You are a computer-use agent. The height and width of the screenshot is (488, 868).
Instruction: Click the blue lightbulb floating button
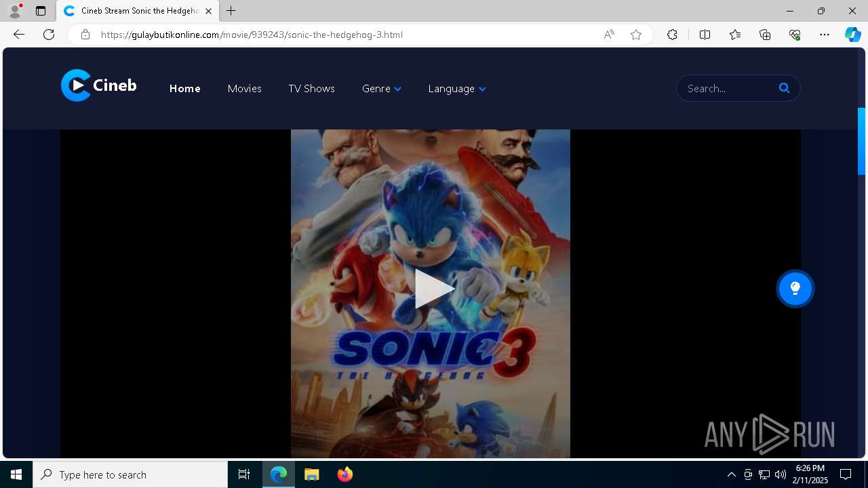795,289
